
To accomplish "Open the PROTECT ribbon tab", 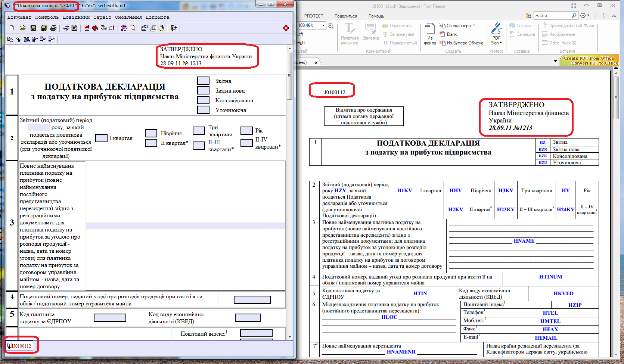I will point(314,16).
